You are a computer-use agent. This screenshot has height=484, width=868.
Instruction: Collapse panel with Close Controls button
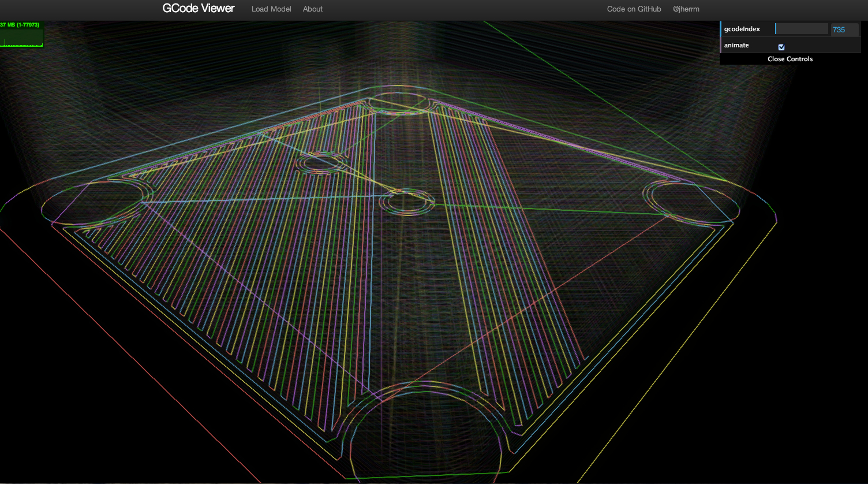coord(790,59)
